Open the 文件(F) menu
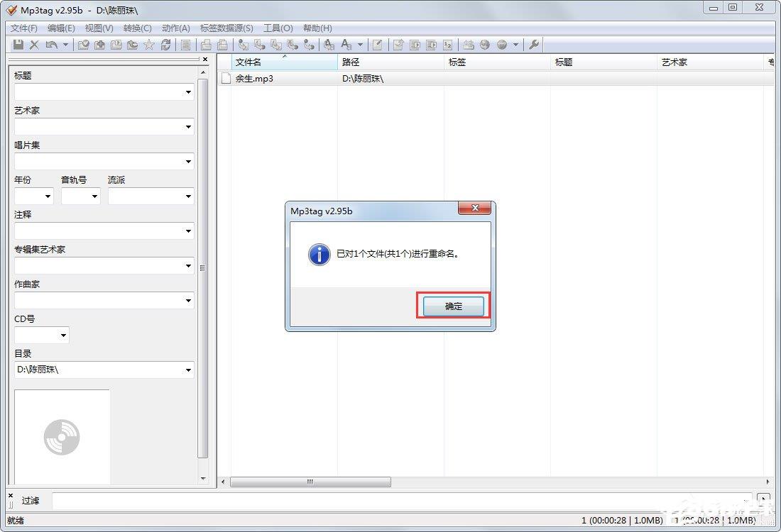The image size is (781, 532). click(24, 28)
